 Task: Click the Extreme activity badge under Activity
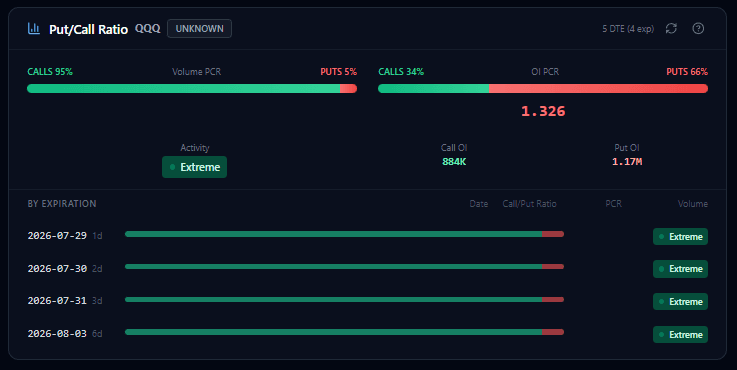pos(195,167)
